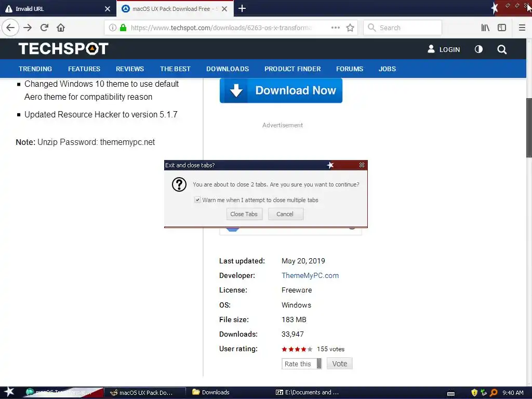Reload the current page
This screenshot has width=532, height=399.
point(45,28)
